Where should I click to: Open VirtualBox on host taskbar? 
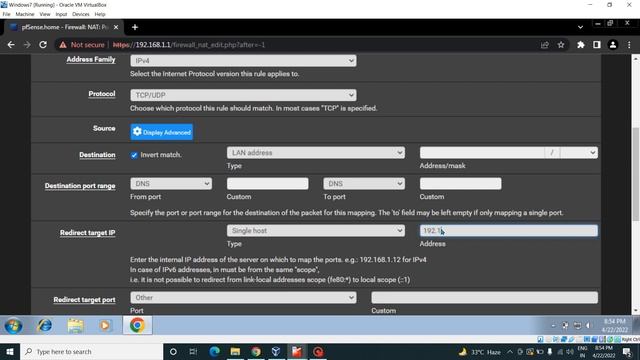(276, 351)
